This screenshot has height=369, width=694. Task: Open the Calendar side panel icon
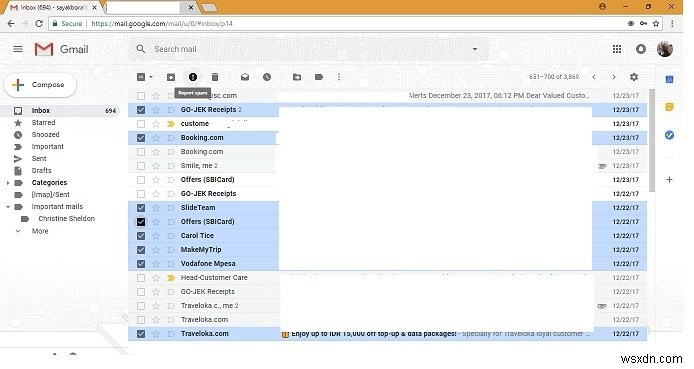(670, 80)
